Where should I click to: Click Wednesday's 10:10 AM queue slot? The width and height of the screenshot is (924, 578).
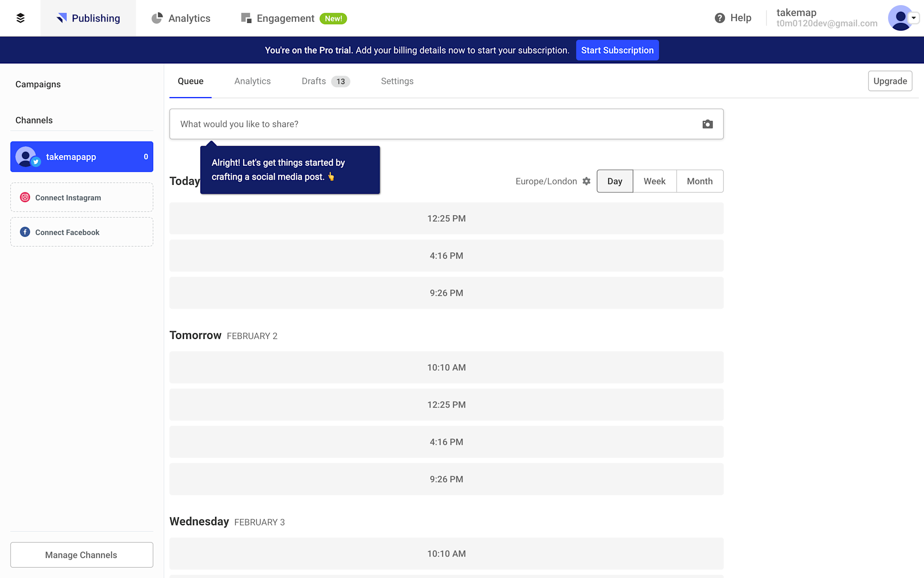446,554
